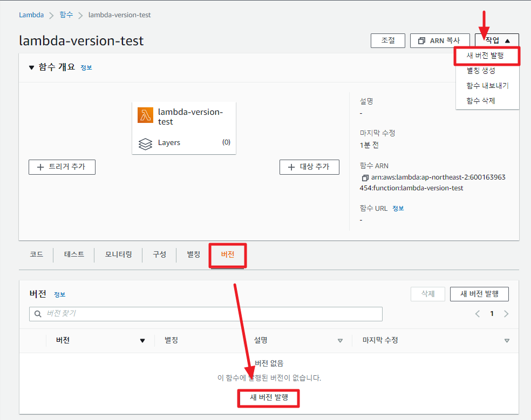The image size is (531, 420).
Task: Open the 작업 actions dropdown
Action: click(x=497, y=40)
